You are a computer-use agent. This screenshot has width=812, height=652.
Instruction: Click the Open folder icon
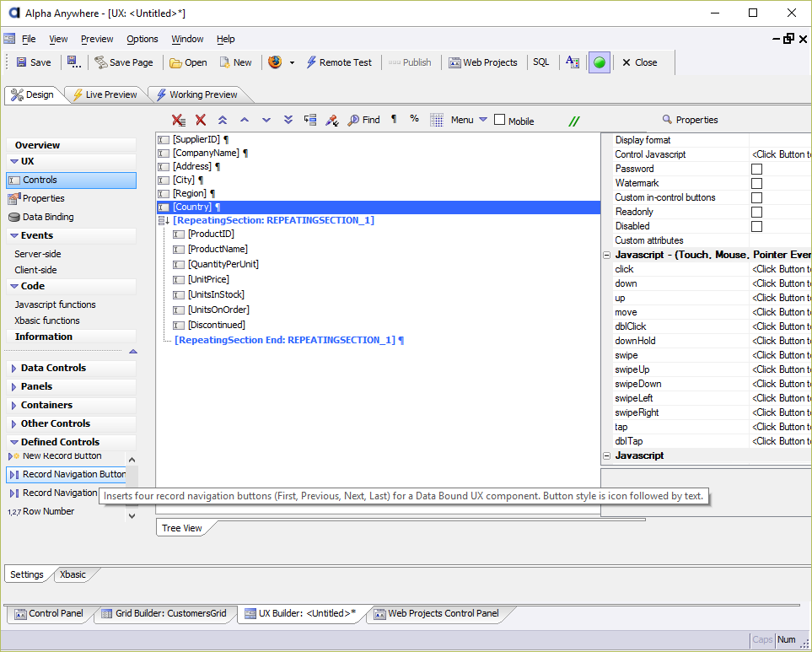click(176, 63)
